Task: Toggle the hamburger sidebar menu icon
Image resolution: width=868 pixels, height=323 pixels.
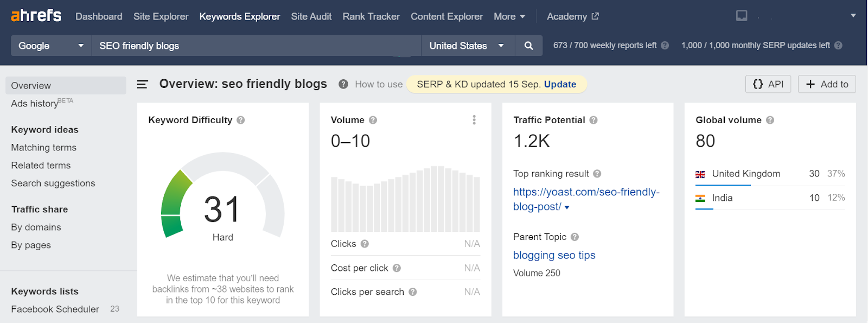Action: pos(143,84)
